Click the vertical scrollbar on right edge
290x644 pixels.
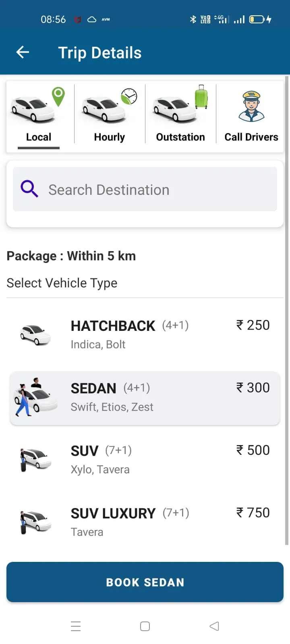(x=287, y=310)
